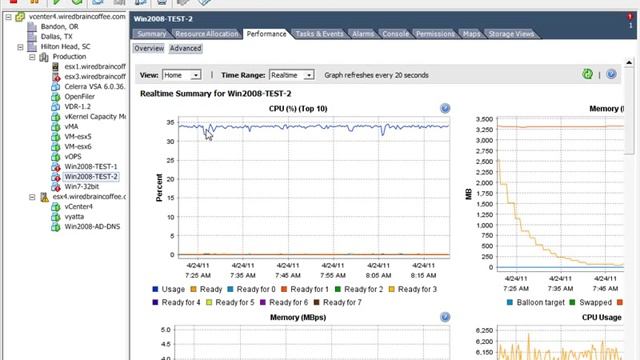Select Win2008-TEST-2 in the inventory tree
640x360 pixels.
point(91,177)
